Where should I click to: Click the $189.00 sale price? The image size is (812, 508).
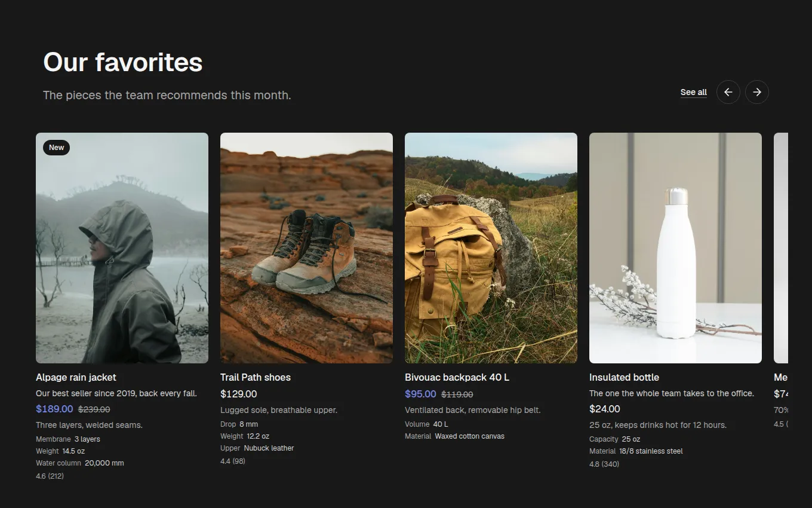[x=54, y=409]
